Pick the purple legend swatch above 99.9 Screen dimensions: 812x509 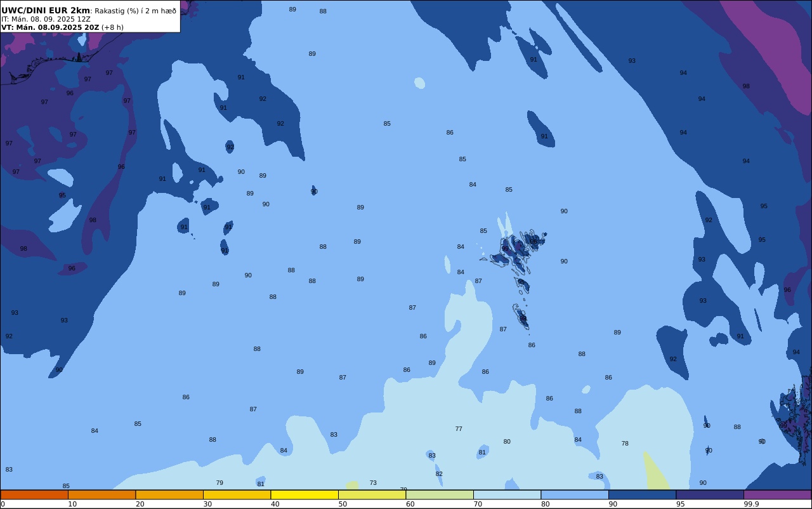(x=777, y=494)
